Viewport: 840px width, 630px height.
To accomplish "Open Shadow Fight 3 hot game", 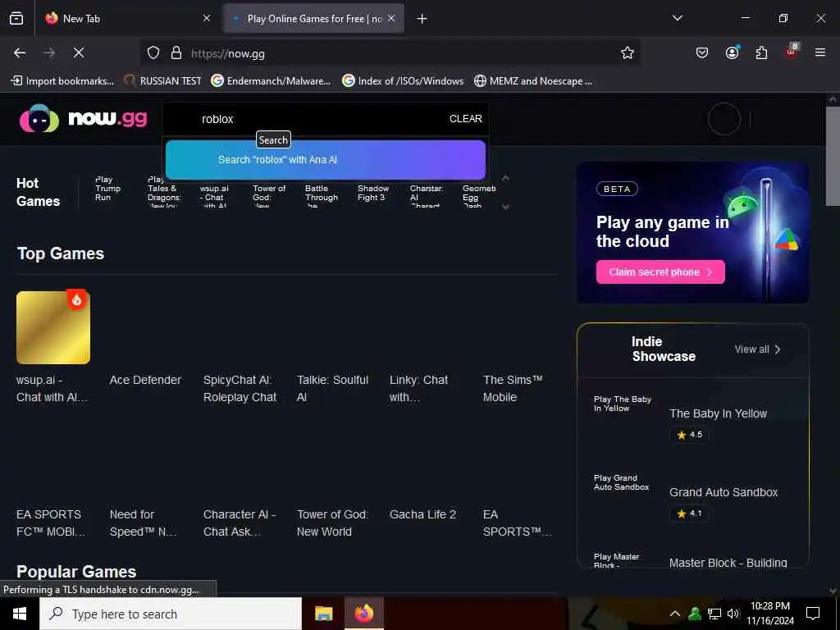I will pos(373,193).
